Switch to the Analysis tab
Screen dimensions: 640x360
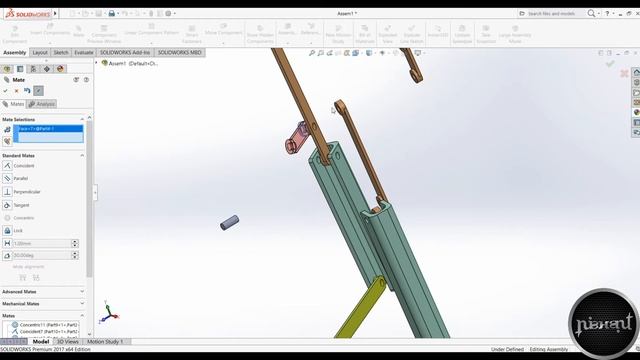[42, 104]
